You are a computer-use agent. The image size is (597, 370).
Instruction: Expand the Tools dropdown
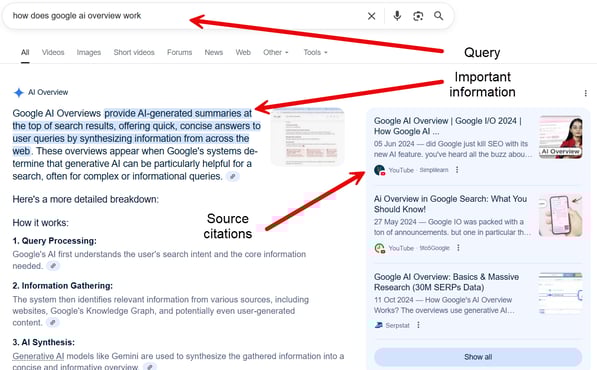click(315, 52)
